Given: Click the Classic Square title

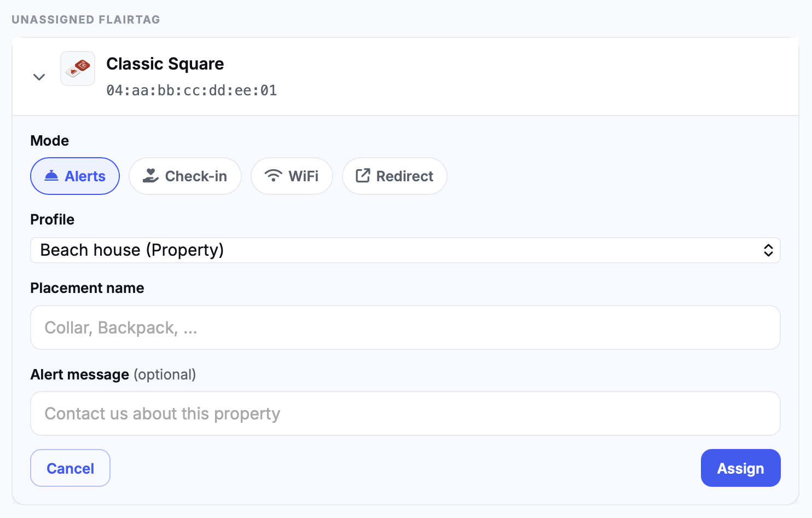Looking at the screenshot, I should (165, 64).
